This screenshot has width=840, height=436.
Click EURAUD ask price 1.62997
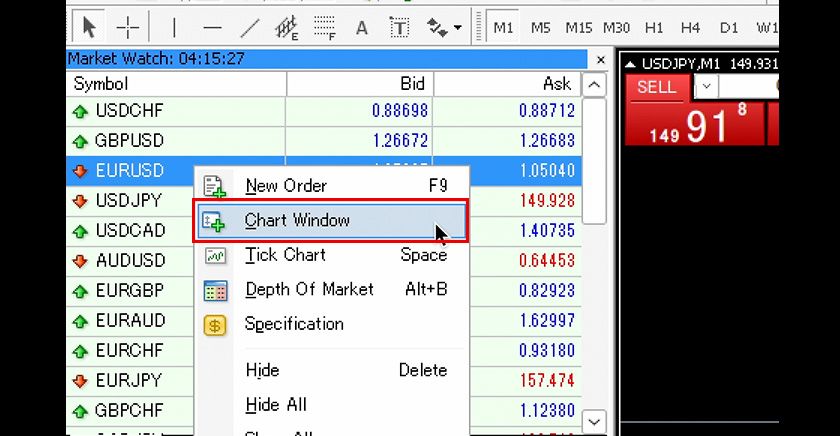(546, 321)
